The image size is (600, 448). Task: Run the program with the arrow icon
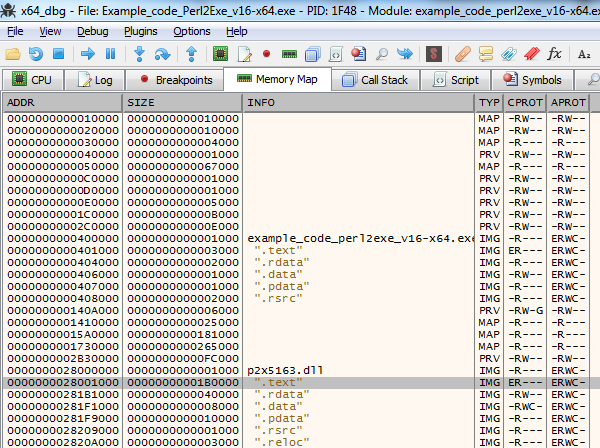pyautogui.click(x=88, y=53)
